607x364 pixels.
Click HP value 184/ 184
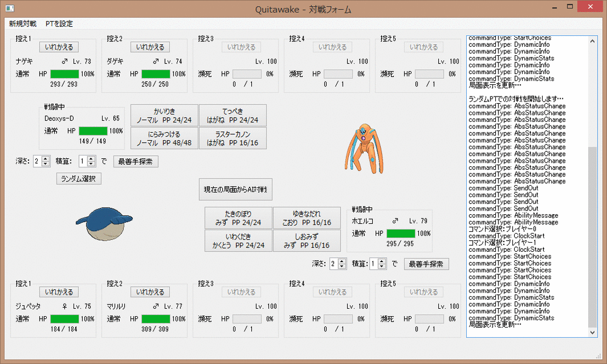(x=64, y=329)
